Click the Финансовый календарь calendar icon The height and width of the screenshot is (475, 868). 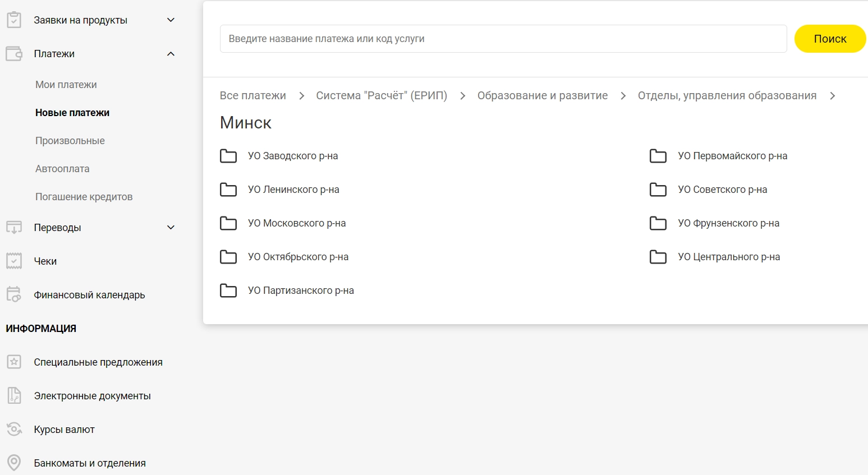click(14, 294)
